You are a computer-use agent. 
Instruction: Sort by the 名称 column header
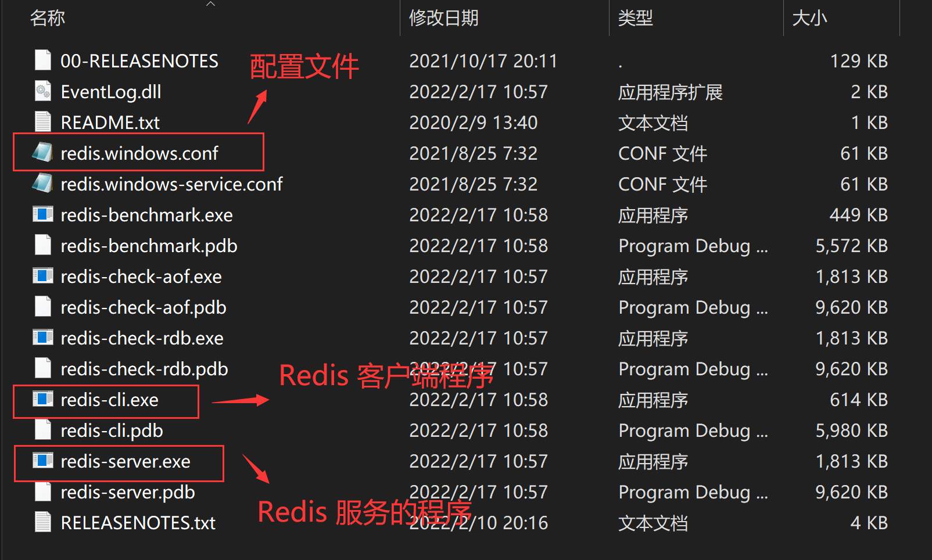pos(48,18)
